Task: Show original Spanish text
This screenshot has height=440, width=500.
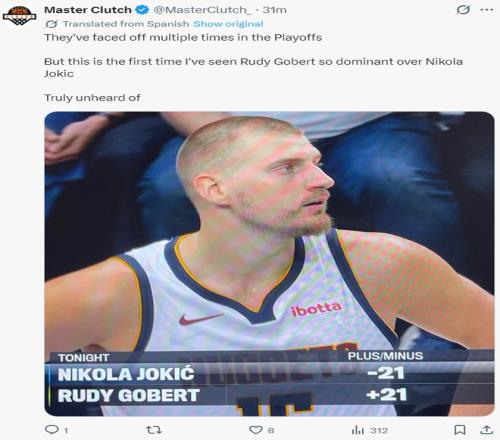Action: pyautogui.click(x=228, y=24)
